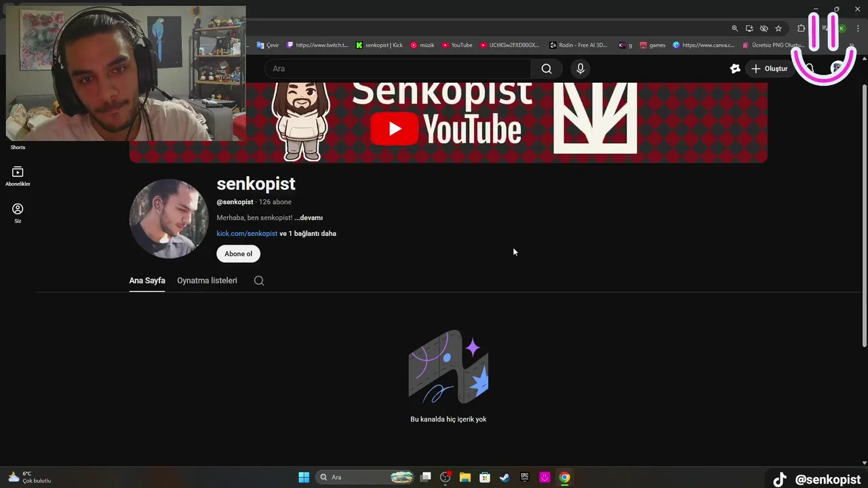Open Microsoft Store from the taskbar

coord(485,477)
